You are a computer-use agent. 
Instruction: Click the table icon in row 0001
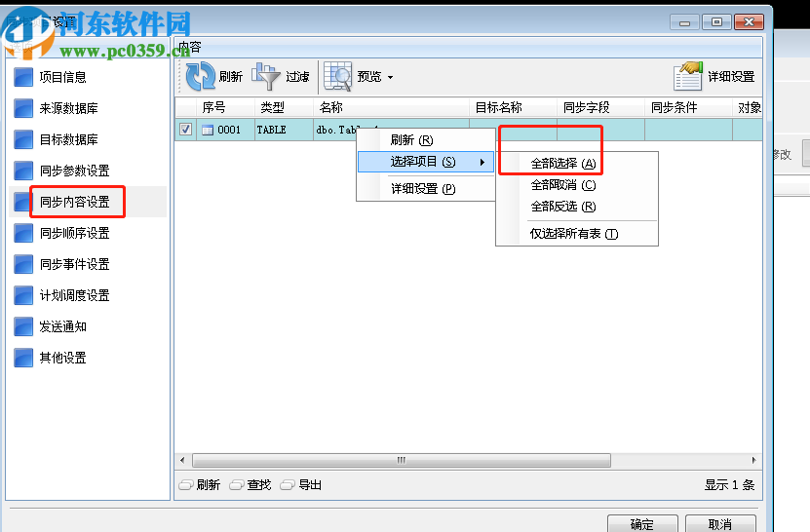coord(208,131)
